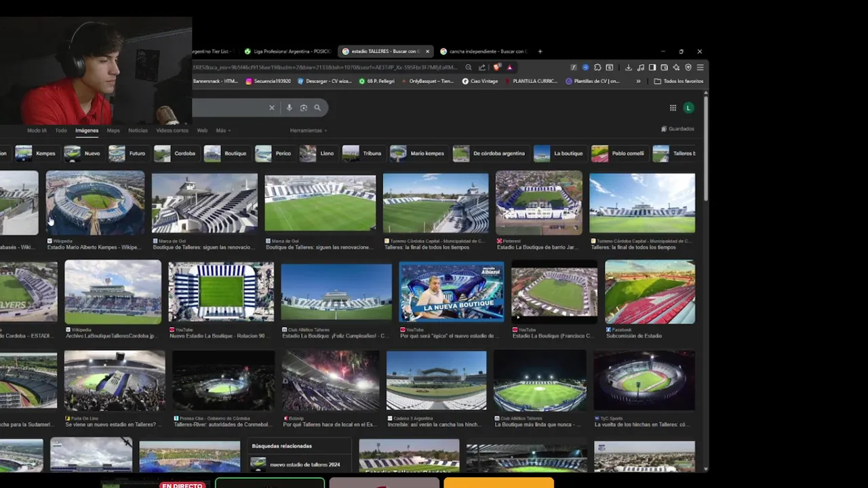Expand the Más search filter dropdown

tap(223, 130)
